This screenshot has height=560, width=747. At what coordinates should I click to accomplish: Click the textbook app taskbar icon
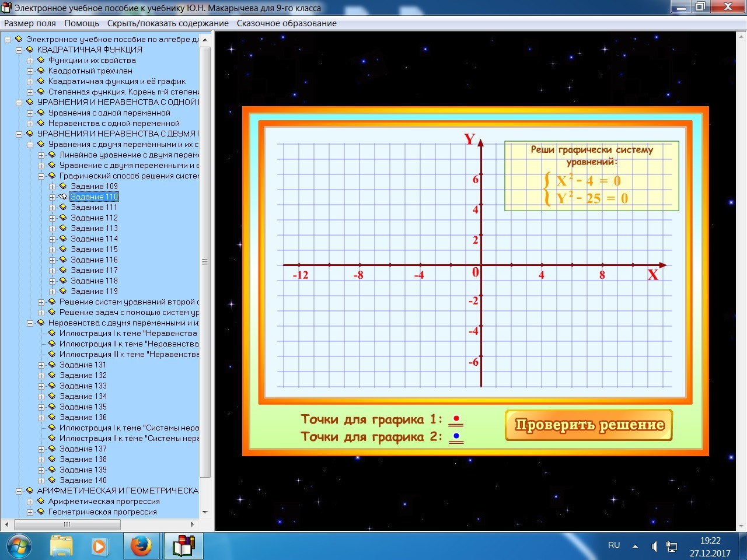click(x=183, y=547)
